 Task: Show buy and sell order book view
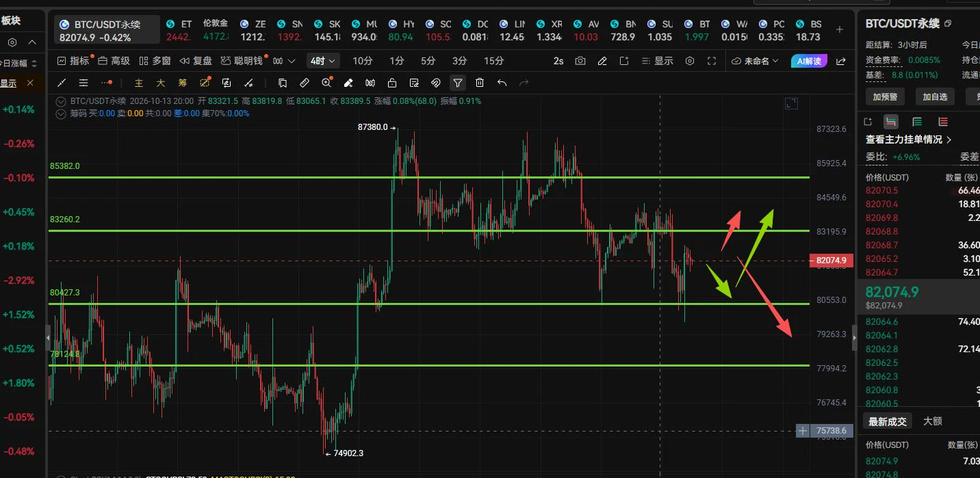point(891,122)
